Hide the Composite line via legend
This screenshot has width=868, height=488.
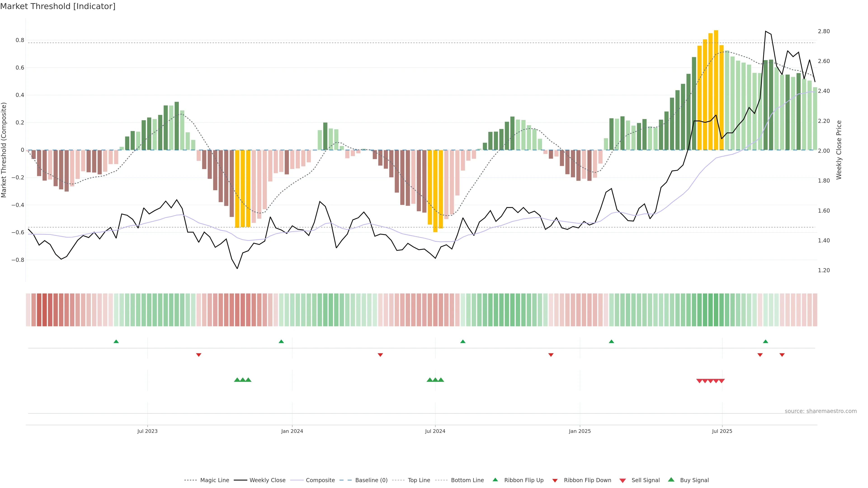tap(320, 480)
